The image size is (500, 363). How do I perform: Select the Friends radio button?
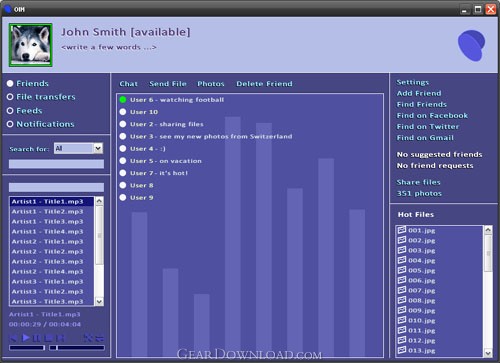tap(10, 83)
